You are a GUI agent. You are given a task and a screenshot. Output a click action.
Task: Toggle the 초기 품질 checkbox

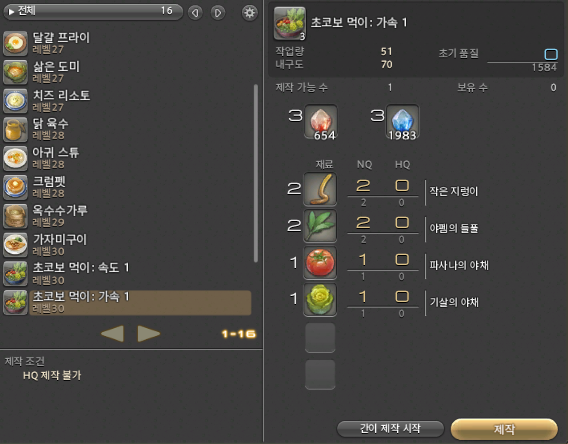(x=551, y=54)
